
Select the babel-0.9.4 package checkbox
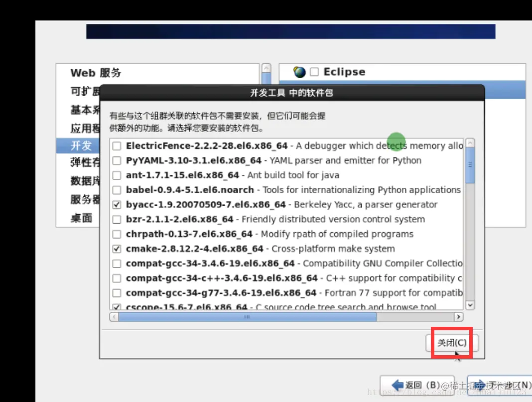[117, 190]
